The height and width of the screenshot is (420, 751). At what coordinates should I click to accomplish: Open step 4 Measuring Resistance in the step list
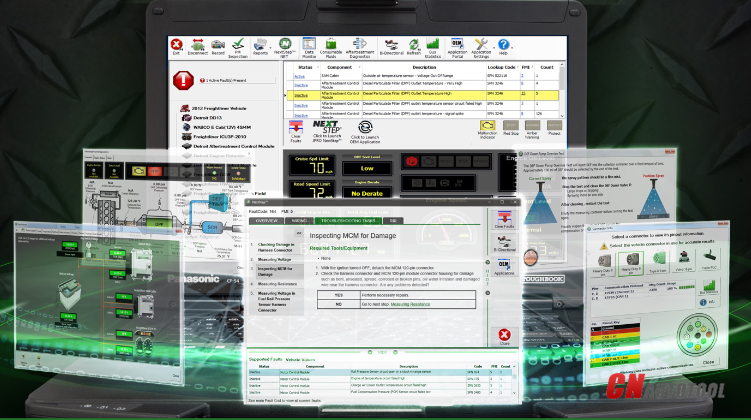click(276, 284)
